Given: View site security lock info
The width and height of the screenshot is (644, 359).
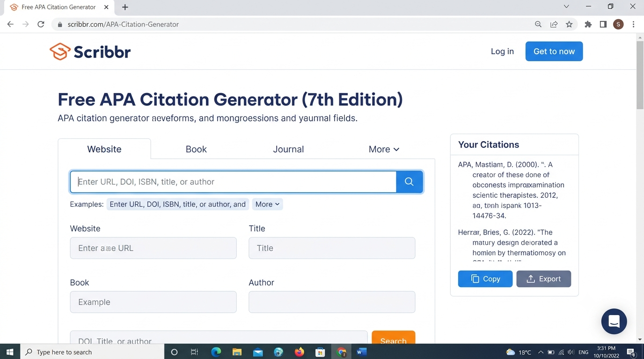Looking at the screenshot, I should (60, 24).
